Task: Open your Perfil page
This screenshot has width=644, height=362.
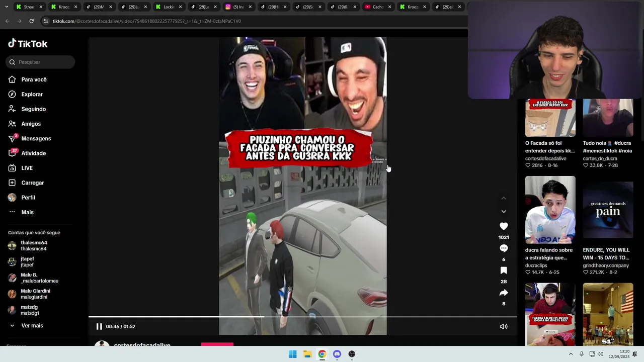Action: click(x=22, y=198)
